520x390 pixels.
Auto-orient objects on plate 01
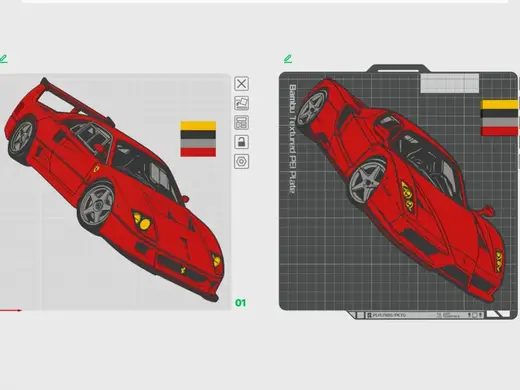(241, 103)
